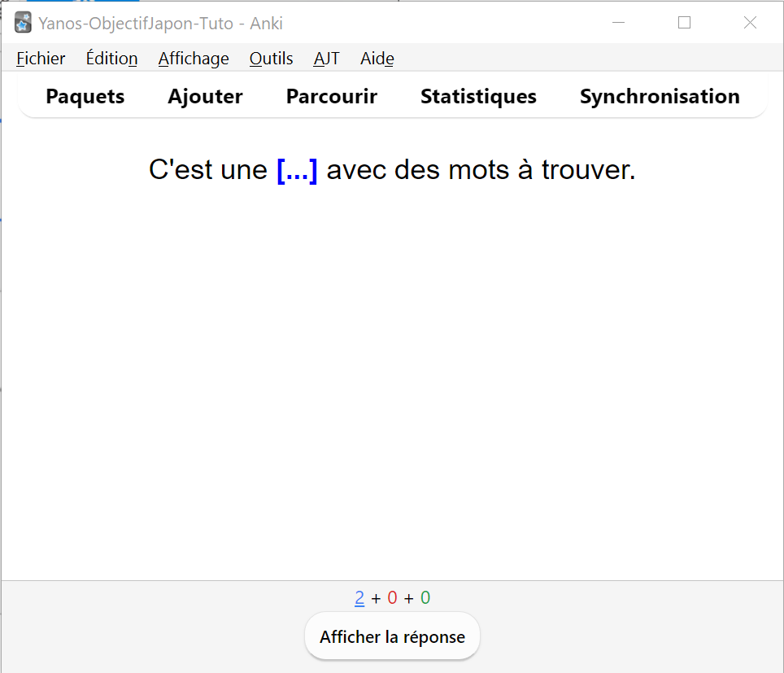Open the Fichier menu
The image size is (784, 673).
click(41, 59)
